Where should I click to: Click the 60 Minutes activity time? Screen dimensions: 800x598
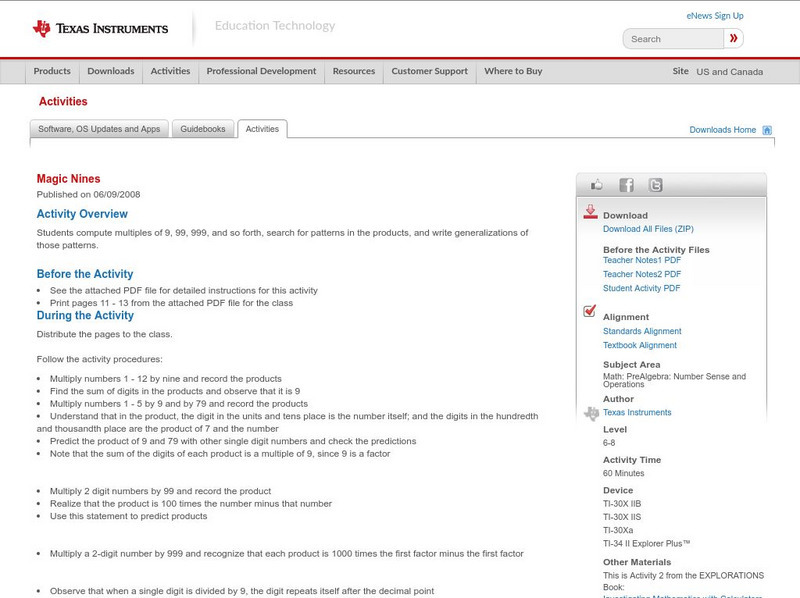coord(623,474)
